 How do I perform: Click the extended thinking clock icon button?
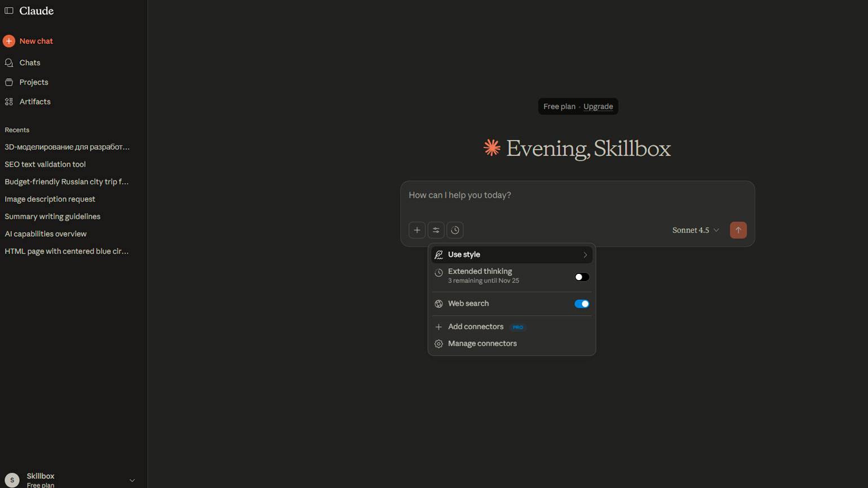[x=455, y=230]
